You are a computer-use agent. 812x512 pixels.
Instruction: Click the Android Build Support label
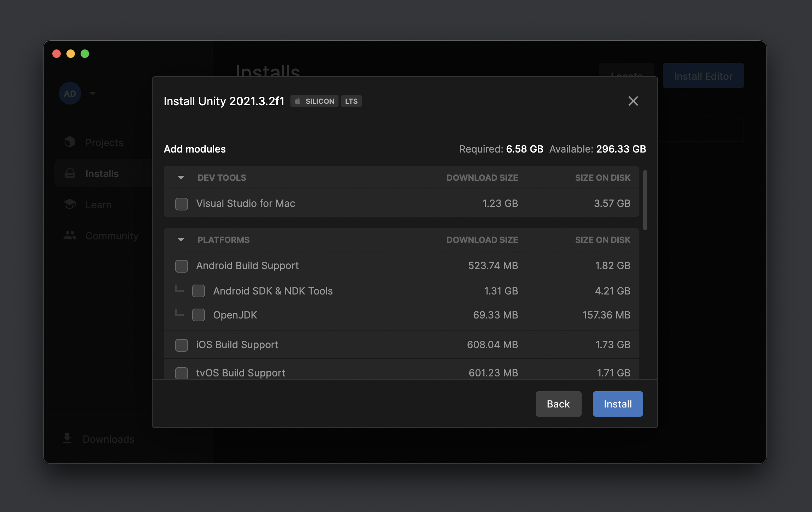click(247, 266)
